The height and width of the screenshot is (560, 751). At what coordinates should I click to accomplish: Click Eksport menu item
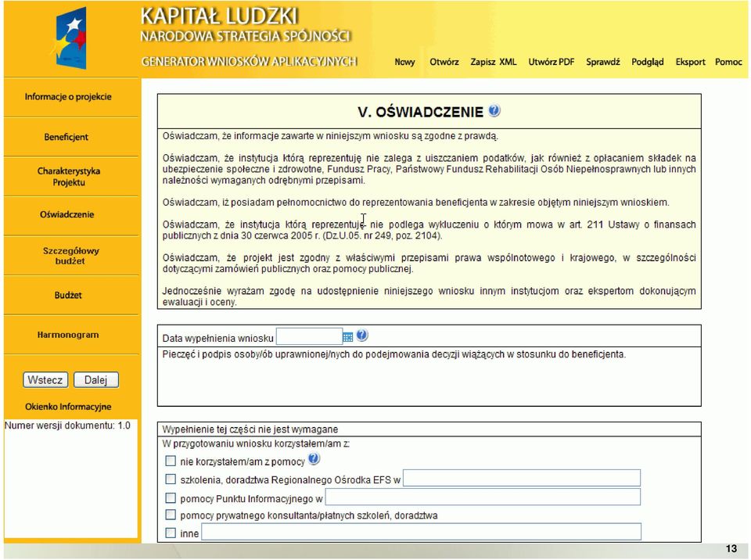click(690, 62)
